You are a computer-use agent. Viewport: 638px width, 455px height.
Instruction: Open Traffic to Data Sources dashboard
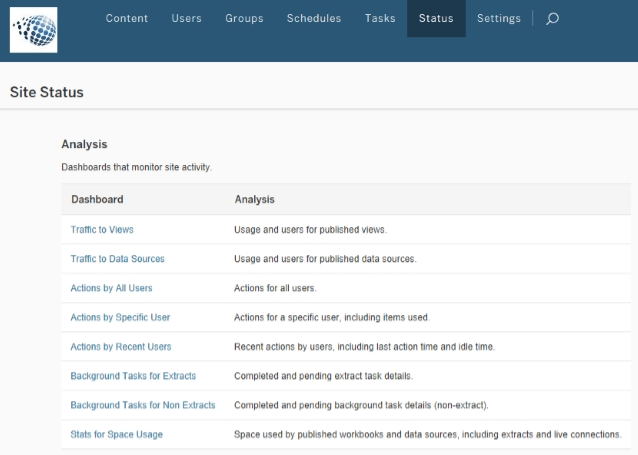[117, 259]
